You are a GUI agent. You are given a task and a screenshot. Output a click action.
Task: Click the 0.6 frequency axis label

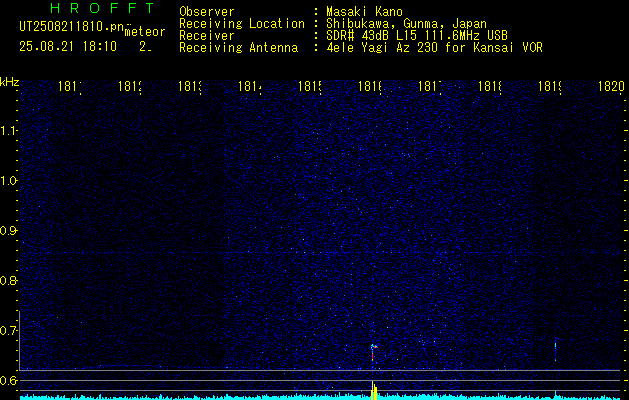(9, 380)
